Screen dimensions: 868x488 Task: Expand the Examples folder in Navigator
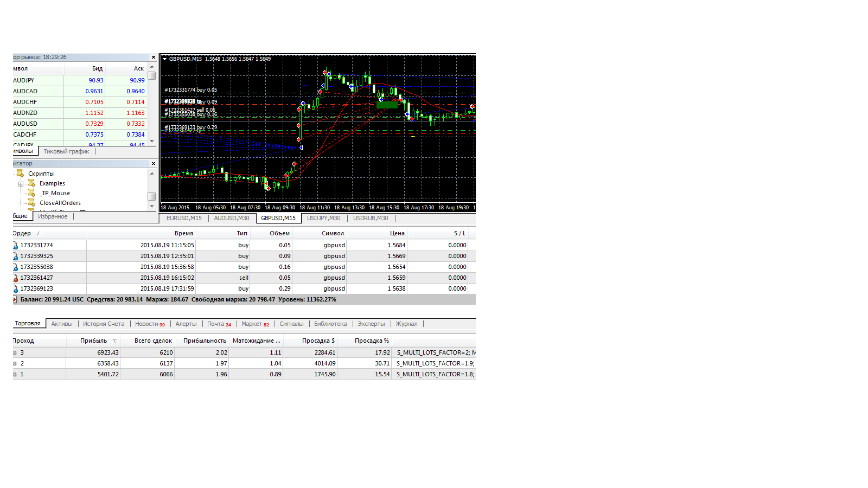[x=21, y=184]
